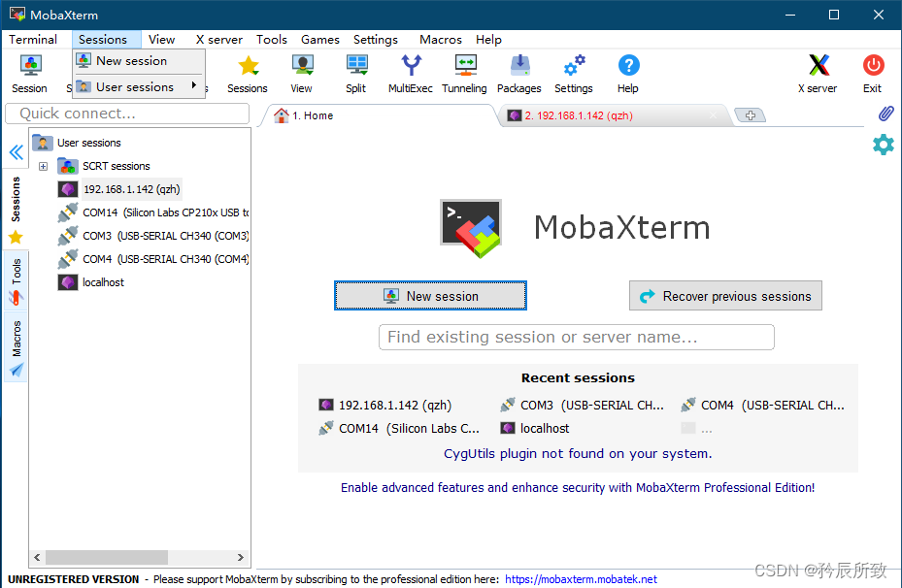Image resolution: width=902 pixels, height=588 pixels.
Task: Select the Split terminal toolbar icon
Action: [x=356, y=74]
